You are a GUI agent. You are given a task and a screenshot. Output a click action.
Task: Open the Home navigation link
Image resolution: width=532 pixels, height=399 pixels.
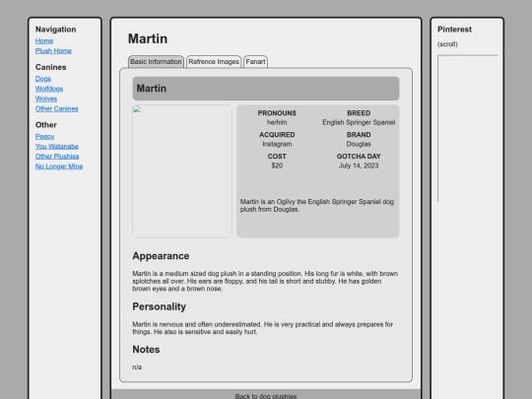click(44, 41)
